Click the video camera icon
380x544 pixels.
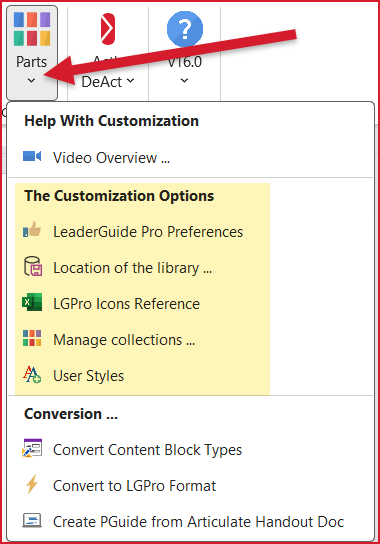click(32, 156)
